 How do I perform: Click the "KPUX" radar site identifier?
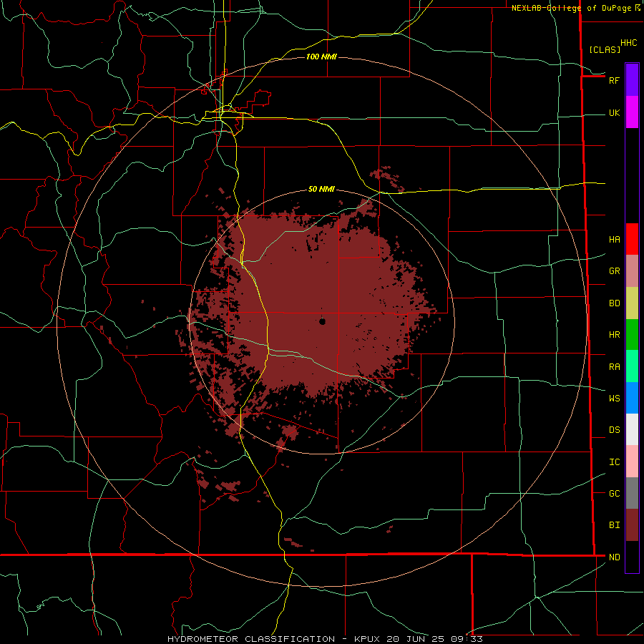[x=367, y=639]
